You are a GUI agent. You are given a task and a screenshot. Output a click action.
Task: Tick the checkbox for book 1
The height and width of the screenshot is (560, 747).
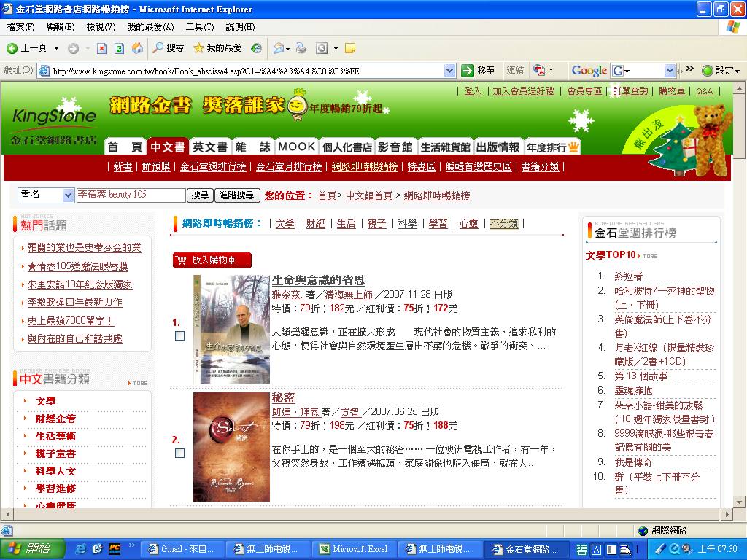[x=179, y=335]
